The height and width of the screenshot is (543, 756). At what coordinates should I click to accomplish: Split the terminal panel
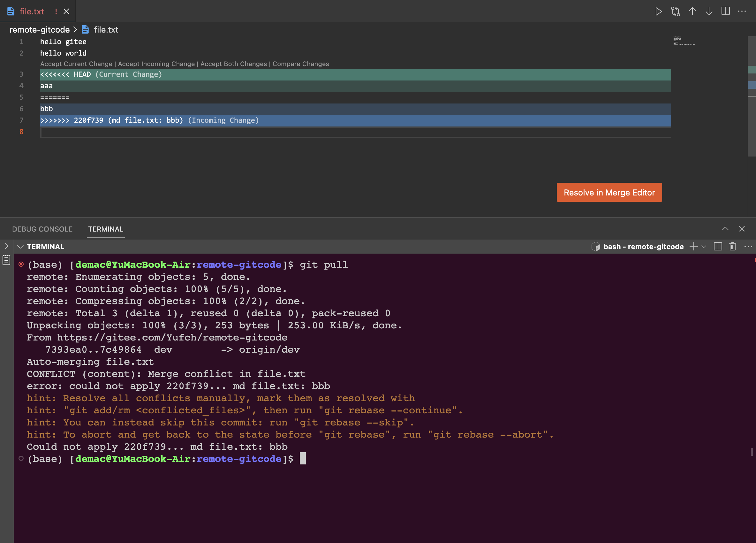(x=718, y=247)
